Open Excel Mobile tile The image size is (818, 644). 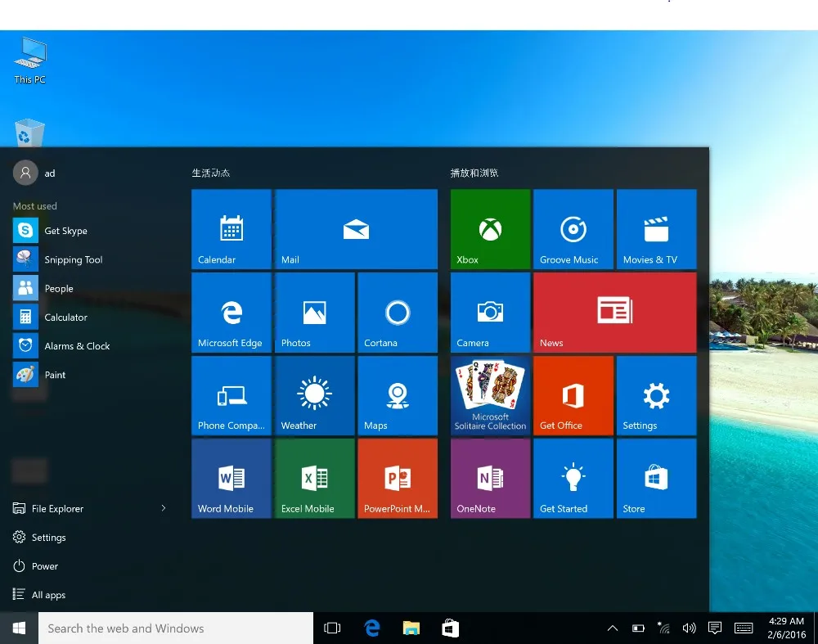[315, 478]
